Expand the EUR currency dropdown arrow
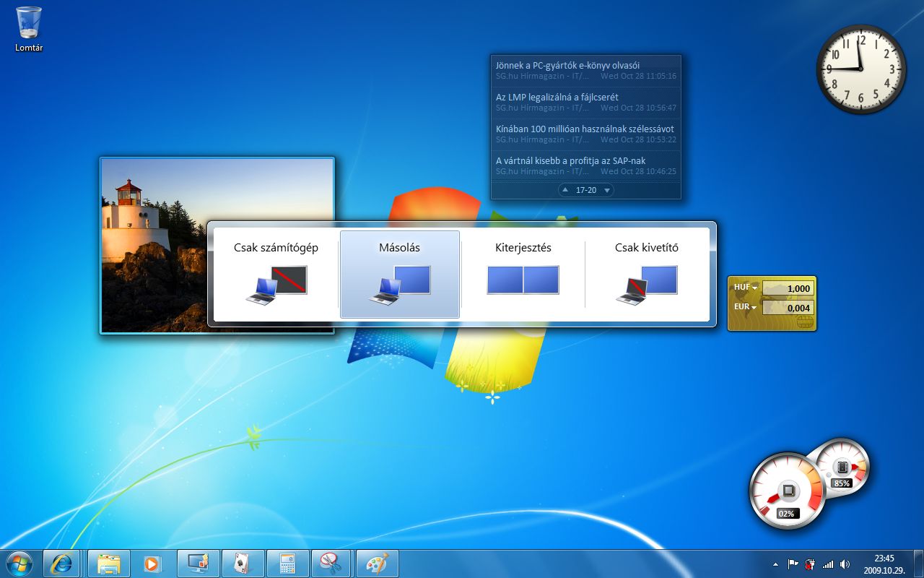The image size is (924, 578). 755,308
